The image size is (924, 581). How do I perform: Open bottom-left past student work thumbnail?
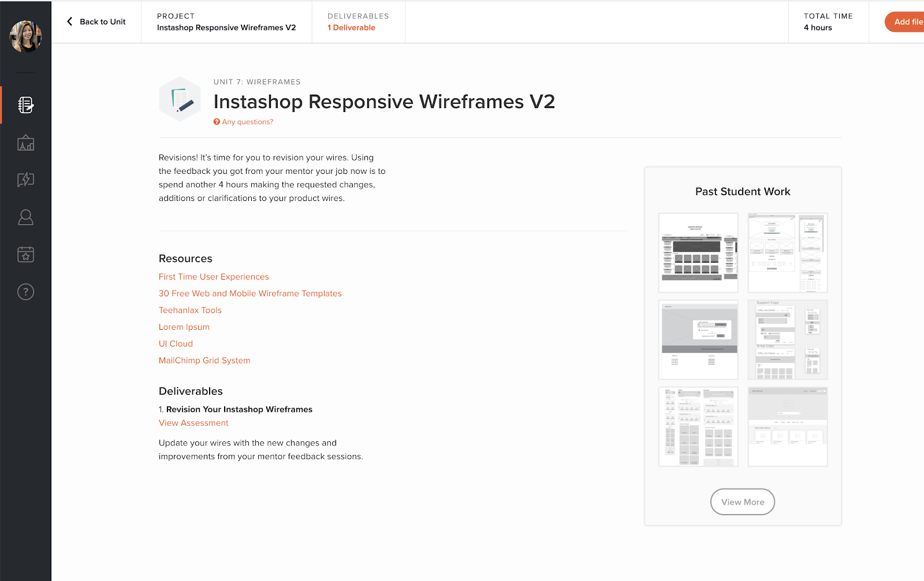pos(698,427)
